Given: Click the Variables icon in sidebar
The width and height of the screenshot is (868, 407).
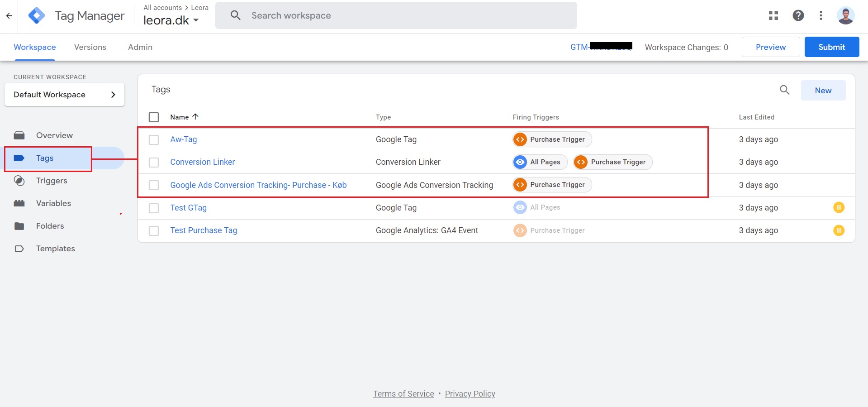Looking at the screenshot, I should (x=19, y=203).
